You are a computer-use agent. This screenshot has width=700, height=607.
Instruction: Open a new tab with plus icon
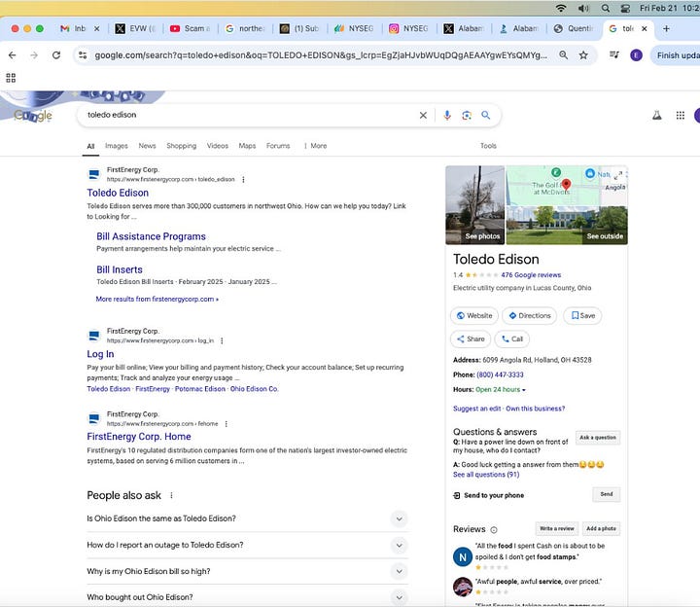666,28
